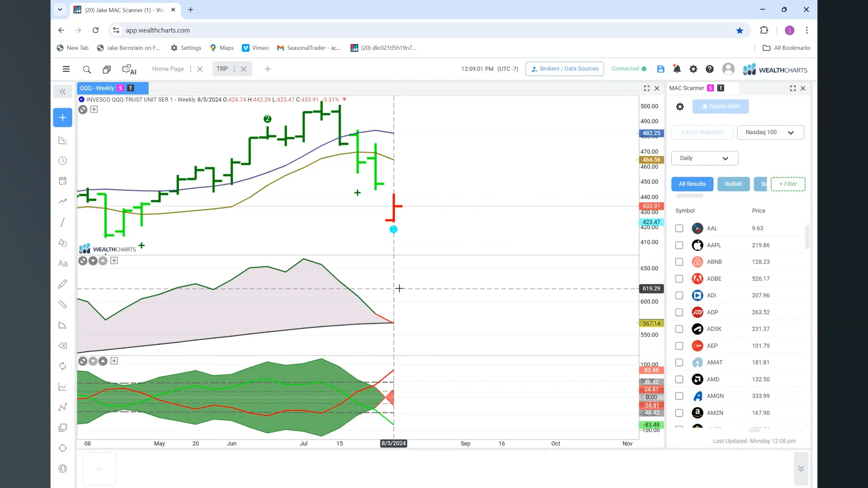Screen dimensions: 868x488
Task: Open the AI chat assistant icon
Action: coord(129,69)
